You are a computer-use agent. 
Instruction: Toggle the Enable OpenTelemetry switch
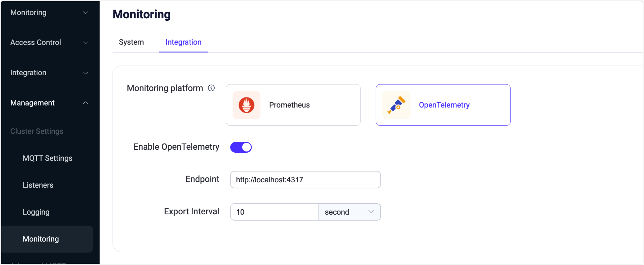click(241, 147)
